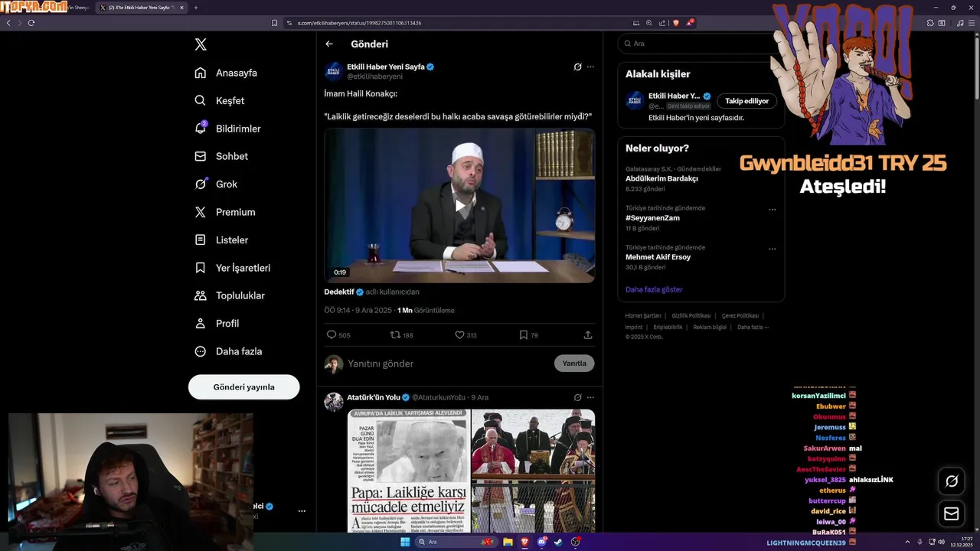Open #SeyyanenZam trend

tap(652, 218)
